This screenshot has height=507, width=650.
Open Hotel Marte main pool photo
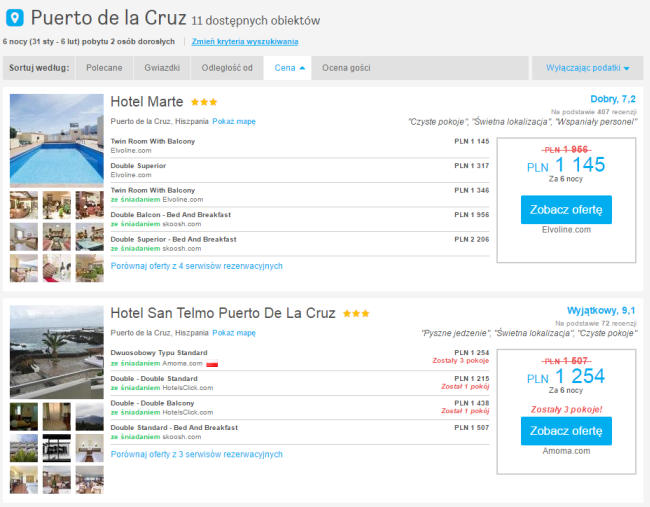pyautogui.click(x=56, y=139)
